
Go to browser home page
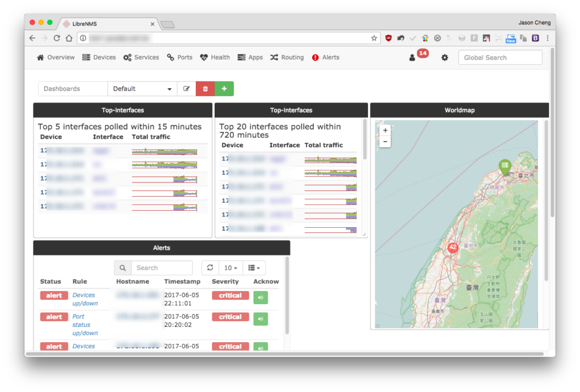(x=69, y=38)
